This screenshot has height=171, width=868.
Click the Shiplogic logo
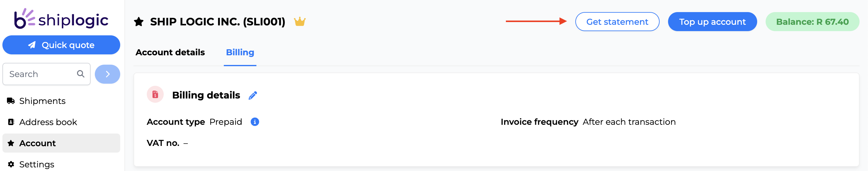click(61, 18)
